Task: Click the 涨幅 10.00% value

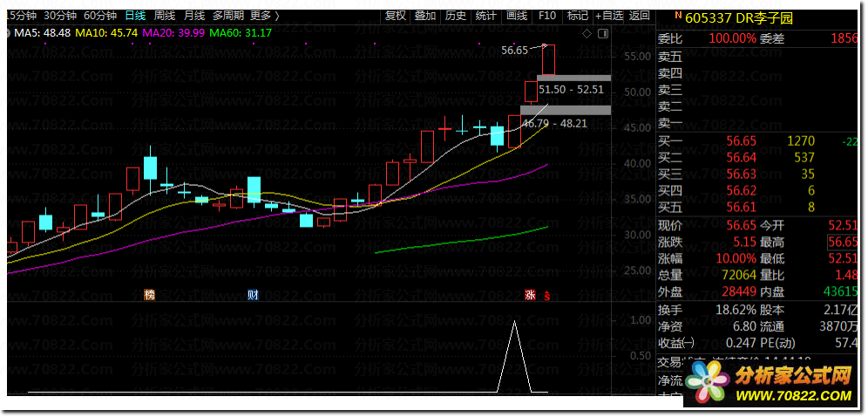Action: point(736,258)
